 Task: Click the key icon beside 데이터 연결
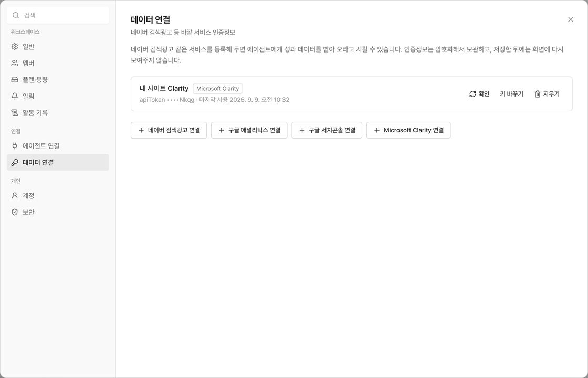pos(15,162)
